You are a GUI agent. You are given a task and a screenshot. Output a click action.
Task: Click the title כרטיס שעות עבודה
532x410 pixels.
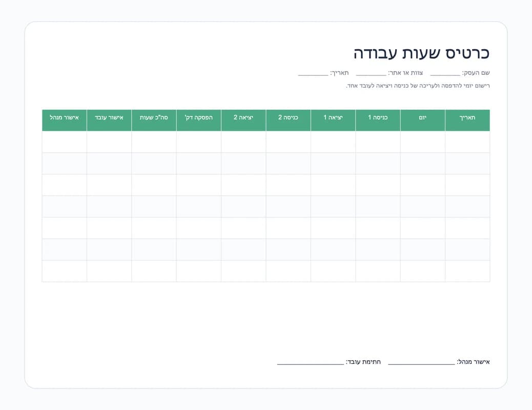(x=421, y=53)
